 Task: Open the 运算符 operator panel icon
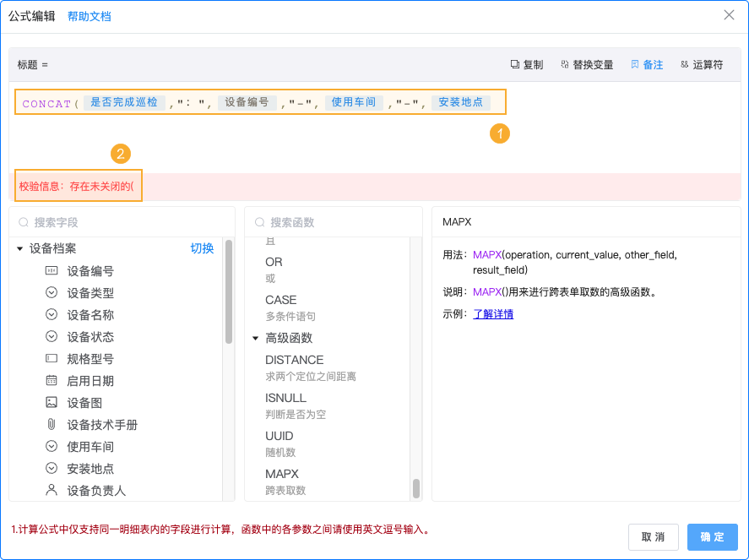(686, 64)
